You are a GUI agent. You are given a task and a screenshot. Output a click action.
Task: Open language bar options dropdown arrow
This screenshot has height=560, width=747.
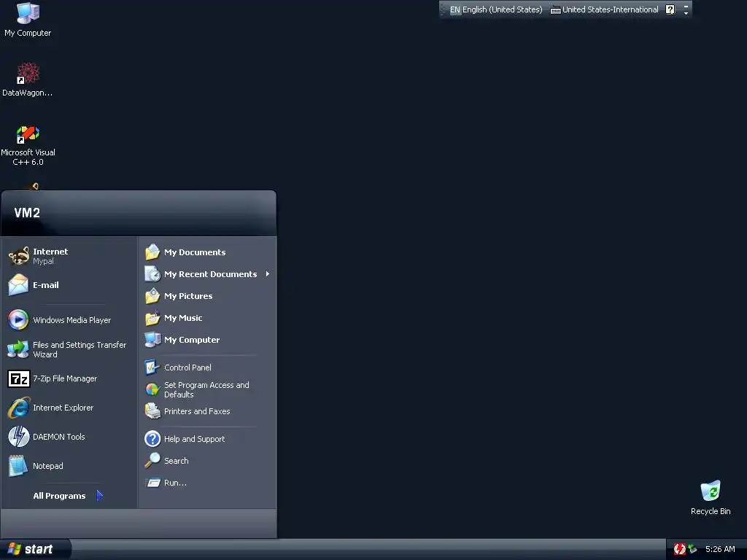coord(686,13)
